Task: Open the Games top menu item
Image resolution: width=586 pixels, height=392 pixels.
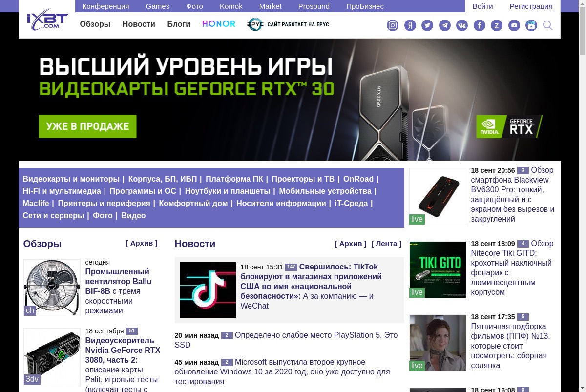Action: coord(158,6)
